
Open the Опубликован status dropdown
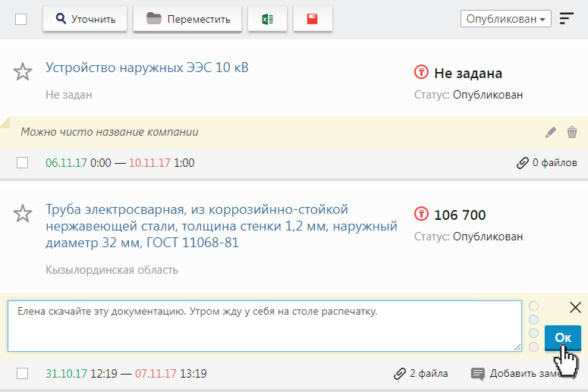tap(505, 19)
